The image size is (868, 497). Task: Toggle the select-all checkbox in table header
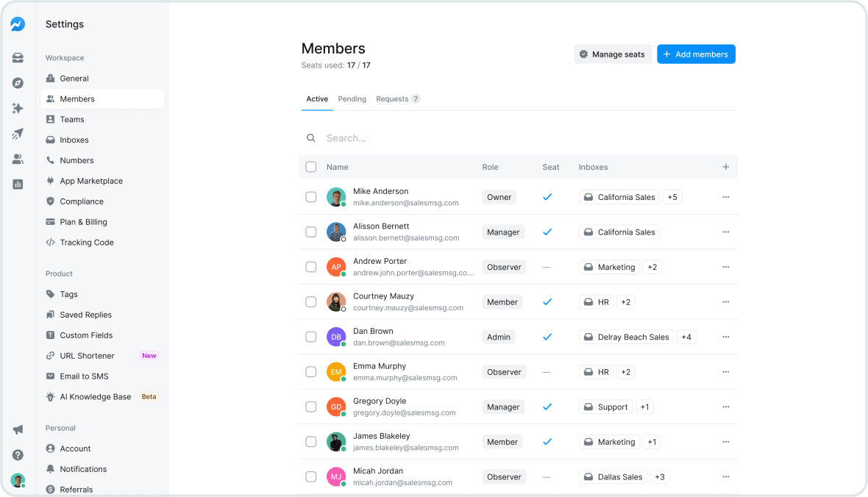pyautogui.click(x=310, y=167)
